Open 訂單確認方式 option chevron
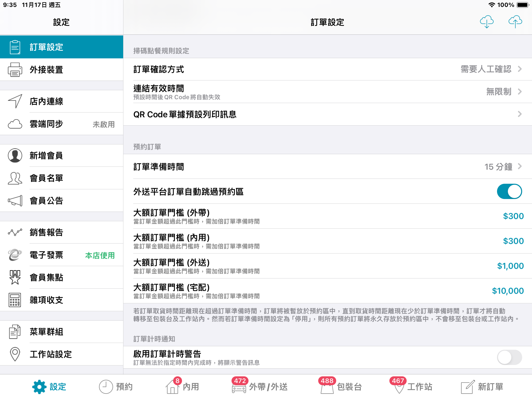532x399 pixels. click(x=519, y=69)
